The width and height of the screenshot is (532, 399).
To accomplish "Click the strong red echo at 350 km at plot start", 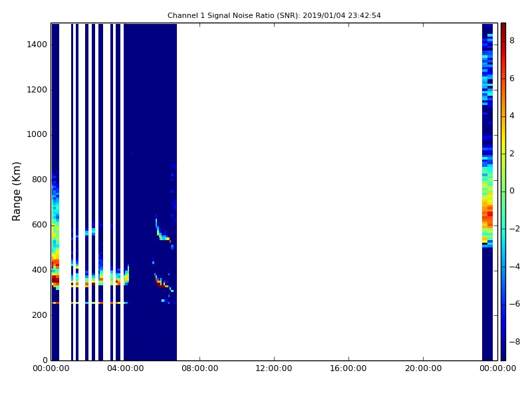I will click(55, 279).
